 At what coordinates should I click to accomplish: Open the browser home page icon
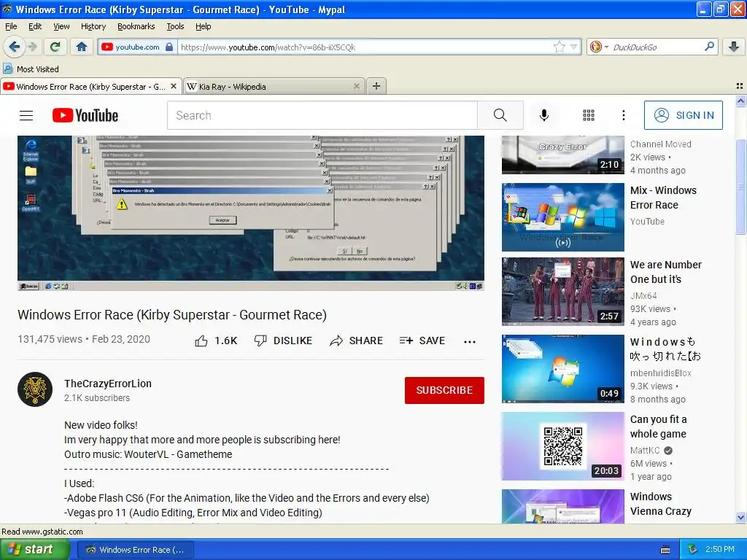coord(82,47)
